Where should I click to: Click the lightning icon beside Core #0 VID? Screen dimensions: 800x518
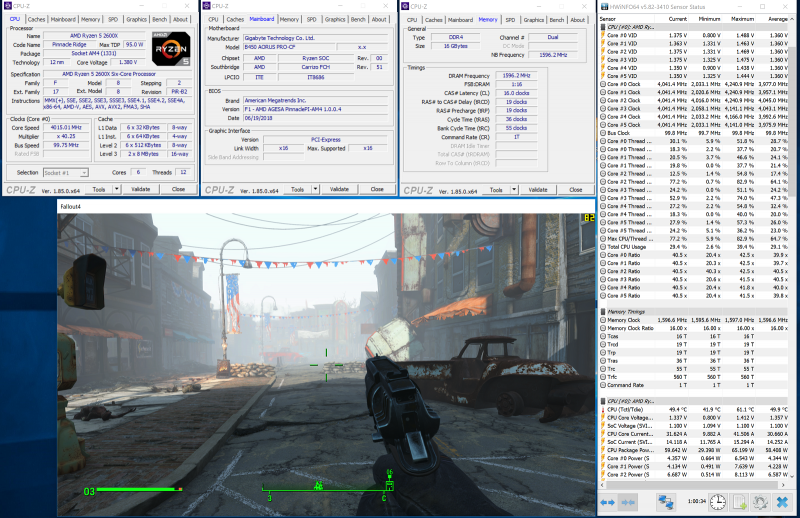pos(603,35)
